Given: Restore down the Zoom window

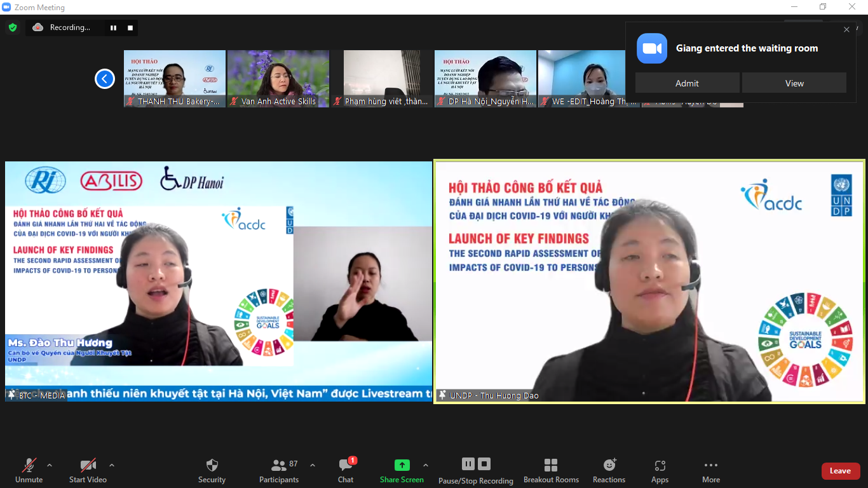Looking at the screenshot, I should click(x=823, y=7).
